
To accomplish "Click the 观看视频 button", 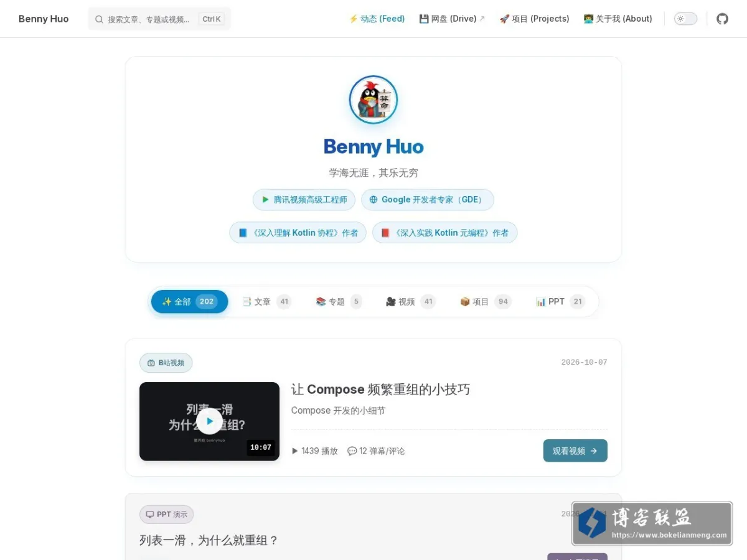I will (x=575, y=451).
